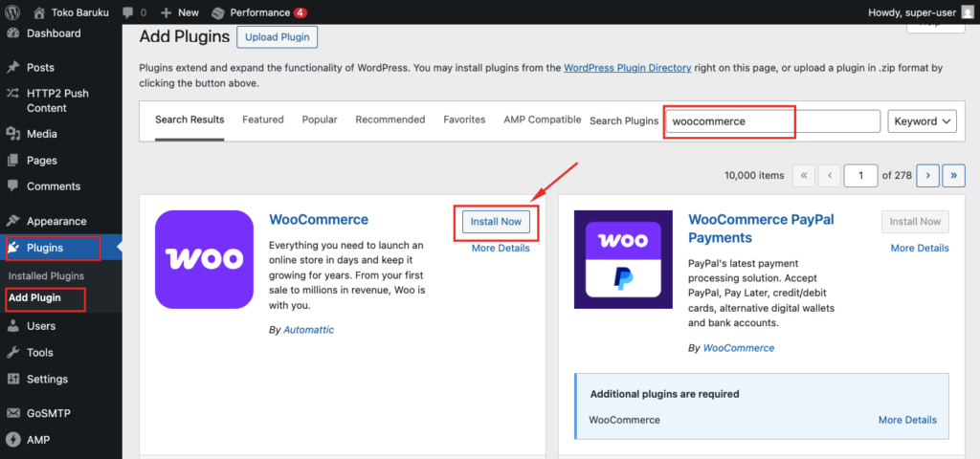Click Install Now for WooCommerce PayPal Payments
The image size is (980, 459).
point(915,222)
